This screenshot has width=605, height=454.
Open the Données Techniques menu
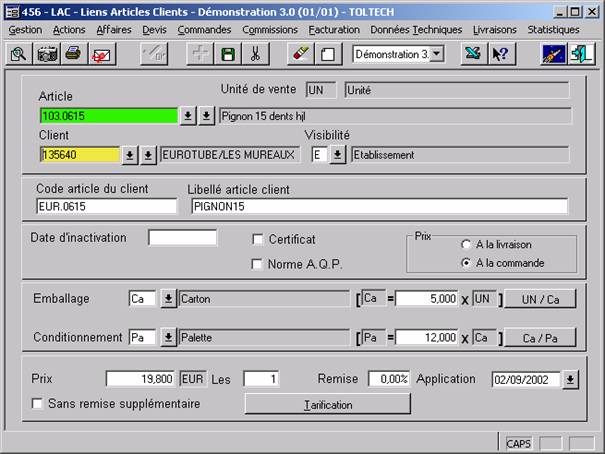(416, 30)
